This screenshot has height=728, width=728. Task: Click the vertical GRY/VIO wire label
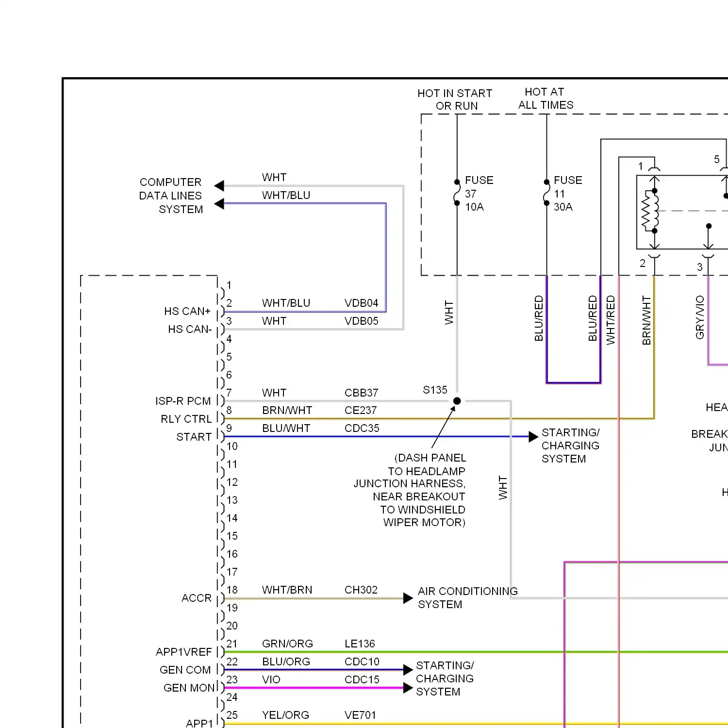pos(700,317)
